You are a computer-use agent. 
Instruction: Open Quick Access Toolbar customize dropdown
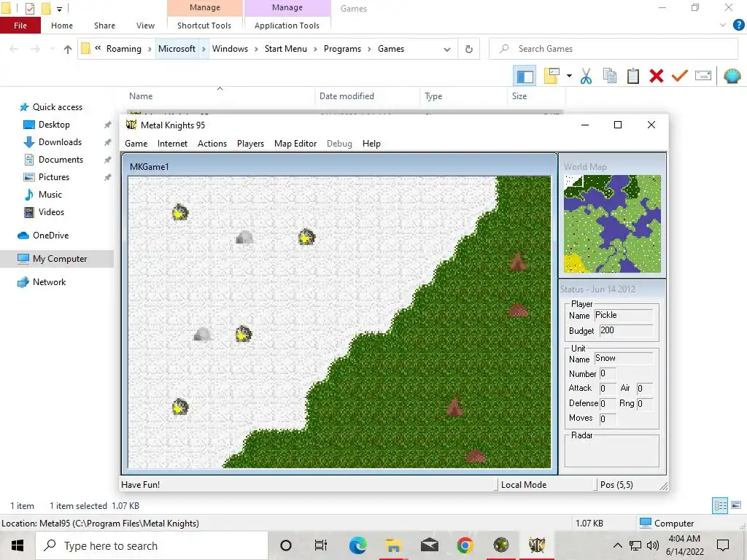59,9
